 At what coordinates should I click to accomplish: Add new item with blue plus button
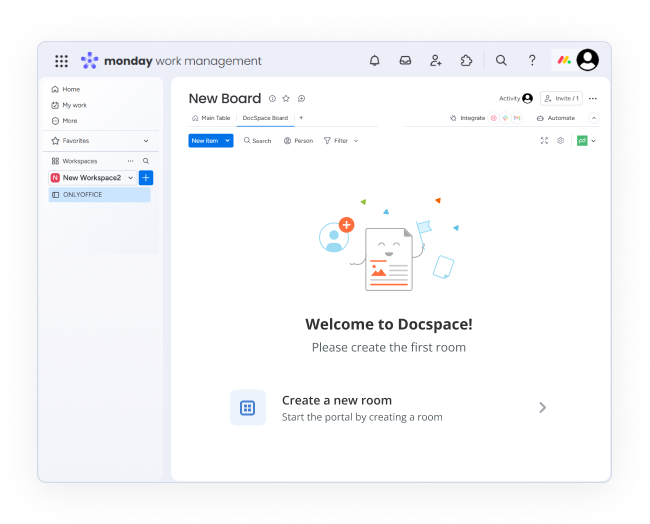point(146,178)
